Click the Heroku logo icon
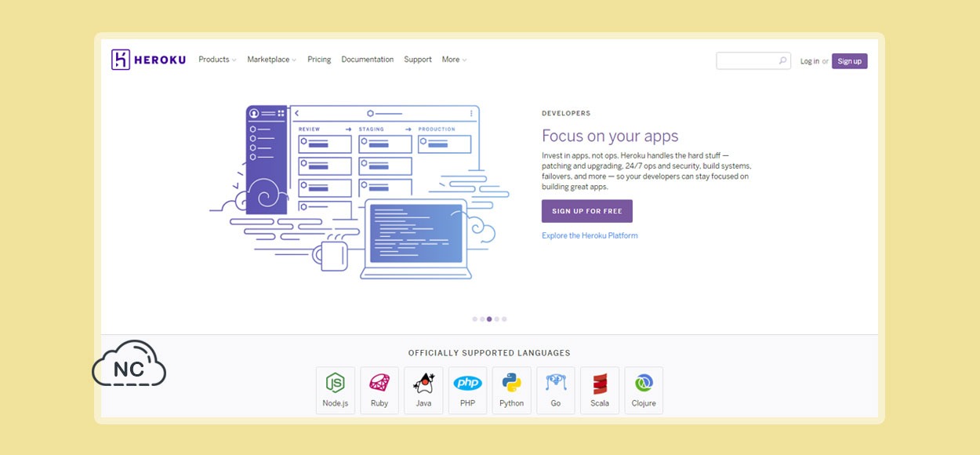This screenshot has width=980, height=455. [121, 60]
